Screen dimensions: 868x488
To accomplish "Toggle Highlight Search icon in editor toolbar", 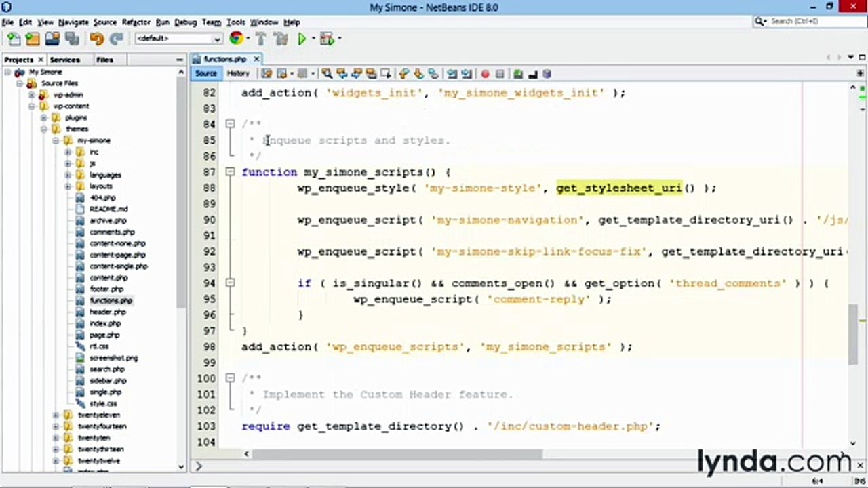I will pyautogui.click(x=371, y=74).
